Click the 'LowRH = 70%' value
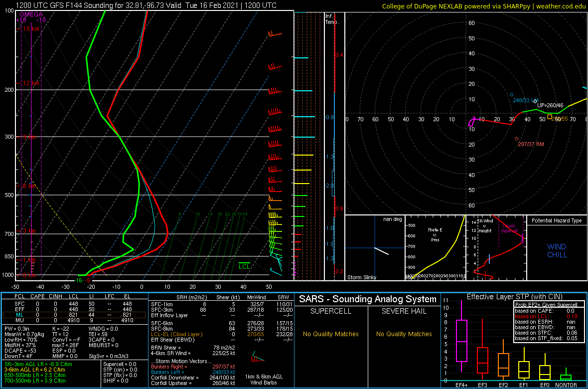588x389 pixels. pyautogui.click(x=20, y=340)
